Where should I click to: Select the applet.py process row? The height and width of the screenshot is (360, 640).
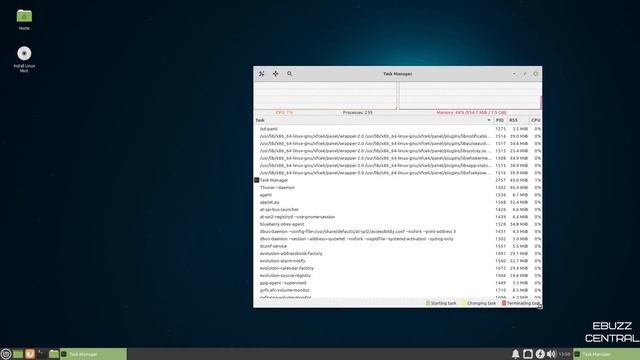[398, 202]
